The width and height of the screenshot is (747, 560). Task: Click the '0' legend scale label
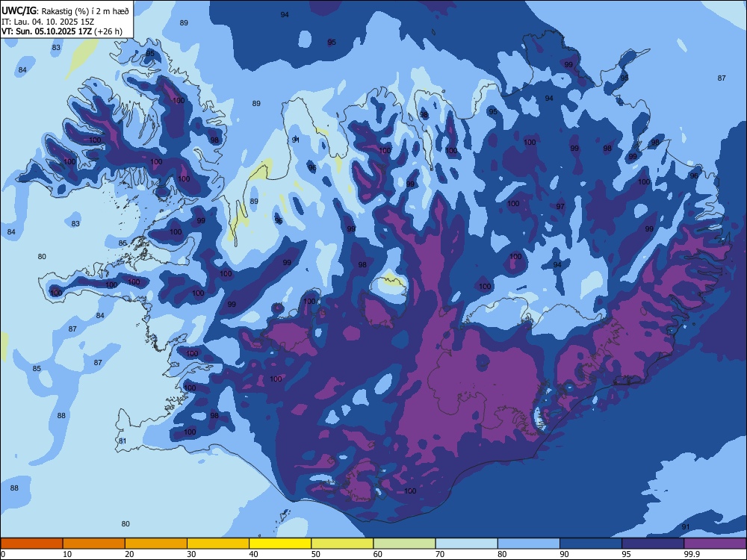(x=3, y=554)
